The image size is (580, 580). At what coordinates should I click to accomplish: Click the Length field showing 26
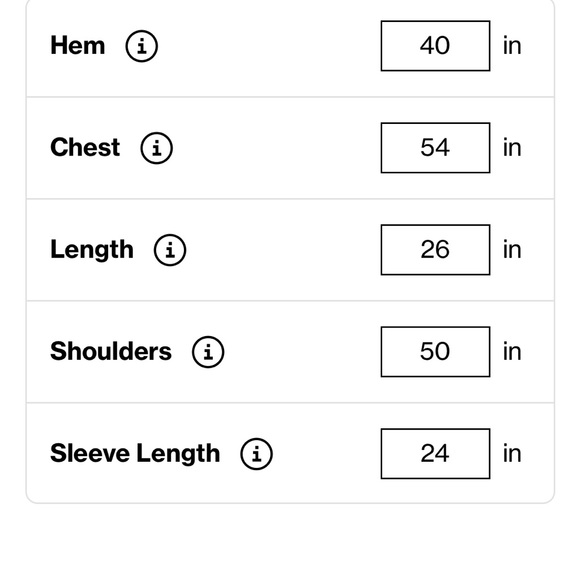(x=435, y=250)
